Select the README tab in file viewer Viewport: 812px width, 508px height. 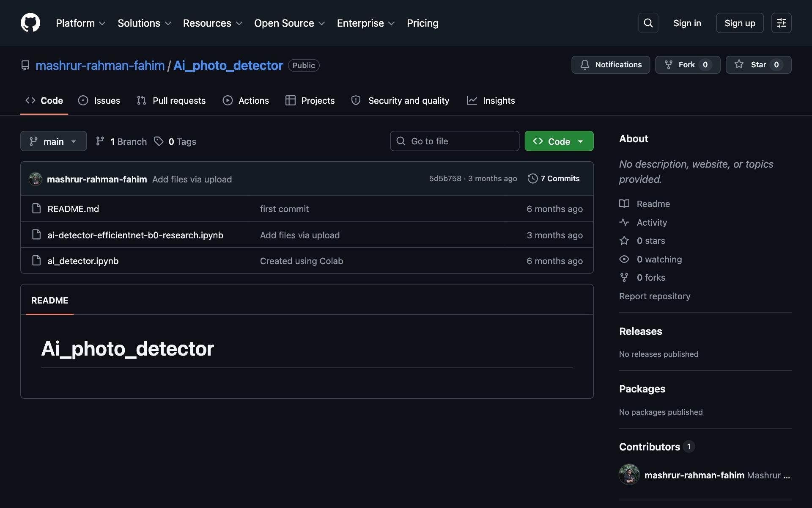(x=49, y=300)
